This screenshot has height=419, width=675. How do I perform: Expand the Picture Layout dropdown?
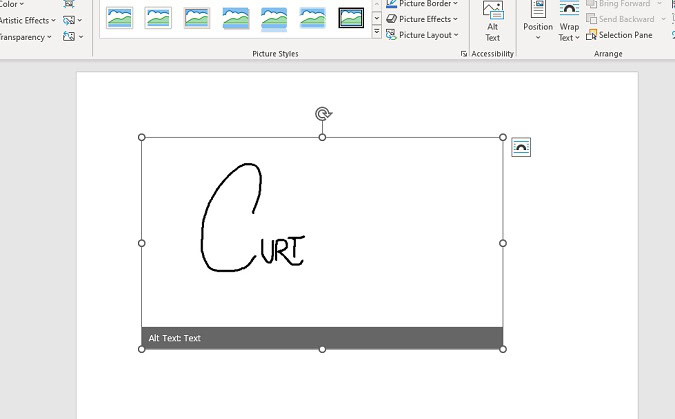(422, 35)
